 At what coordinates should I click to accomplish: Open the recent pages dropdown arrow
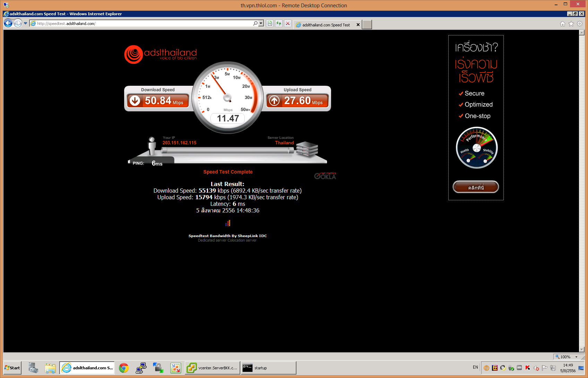point(25,24)
